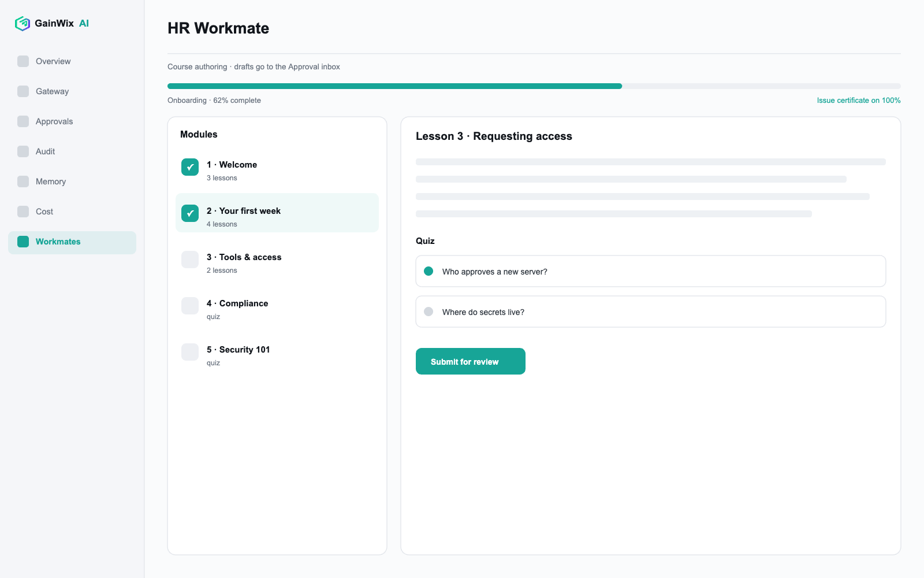924x578 pixels.
Task: Click the onboarding progress bar
Action: 534,86
